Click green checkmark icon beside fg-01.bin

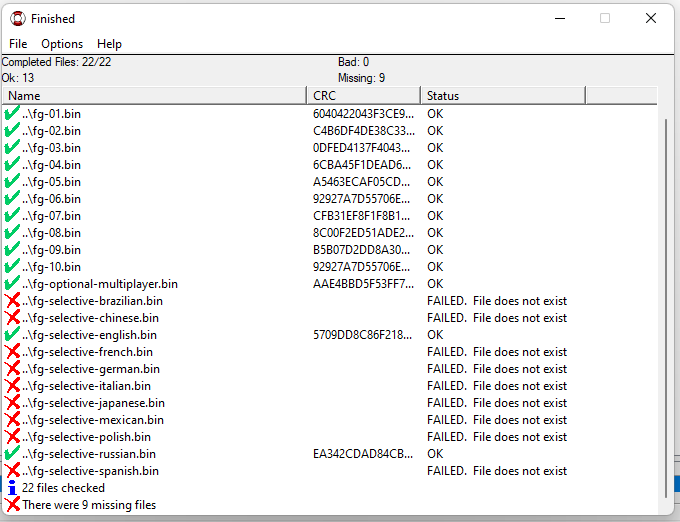pyautogui.click(x=12, y=113)
